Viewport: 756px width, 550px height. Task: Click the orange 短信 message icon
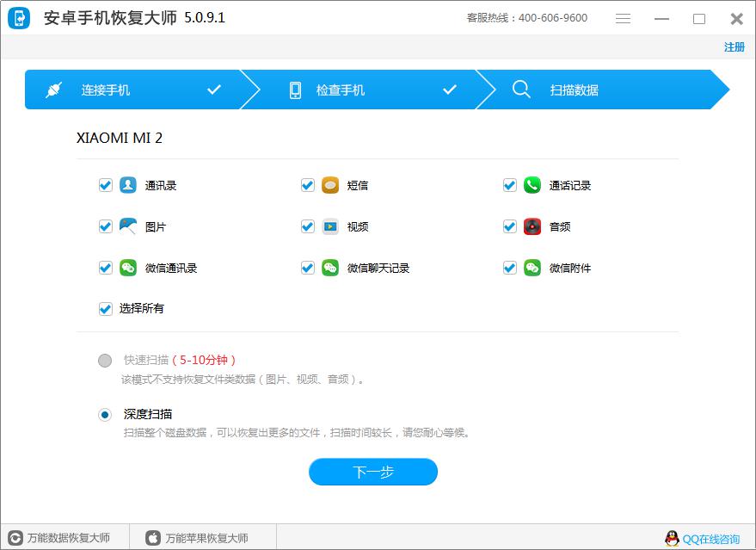(330, 185)
